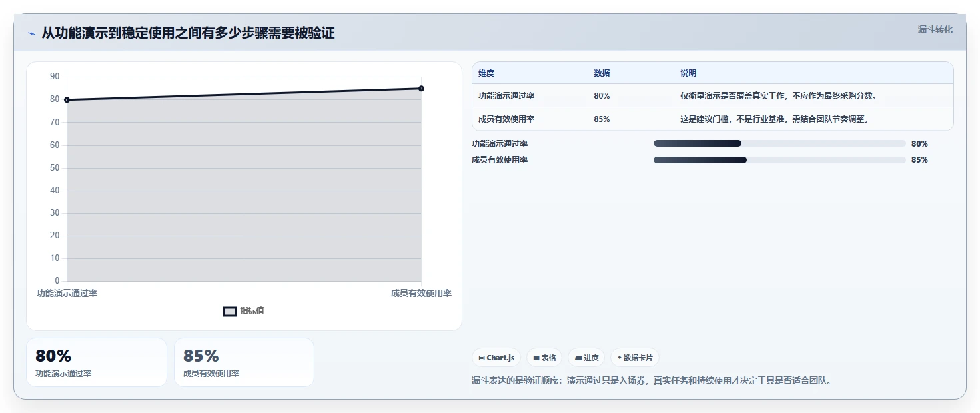Image resolution: width=980 pixels, height=413 pixels.
Task: Click the 功能演示通过率 progress bar
Action: coord(779,143)
